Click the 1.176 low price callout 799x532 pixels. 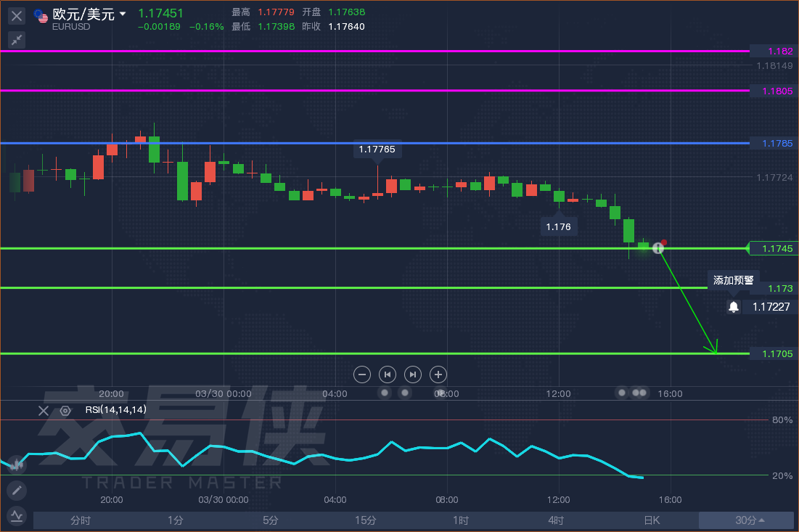point(559,226)
